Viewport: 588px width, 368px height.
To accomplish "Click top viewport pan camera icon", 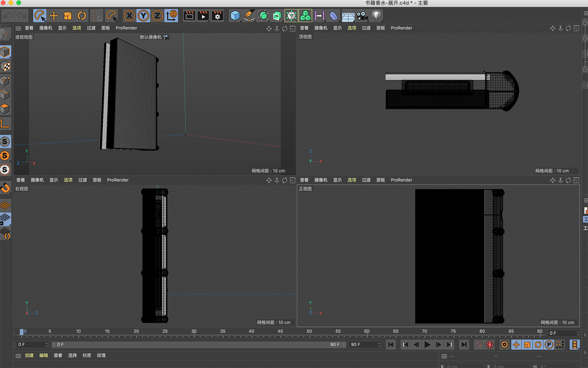I will click(x=552, y=28).
